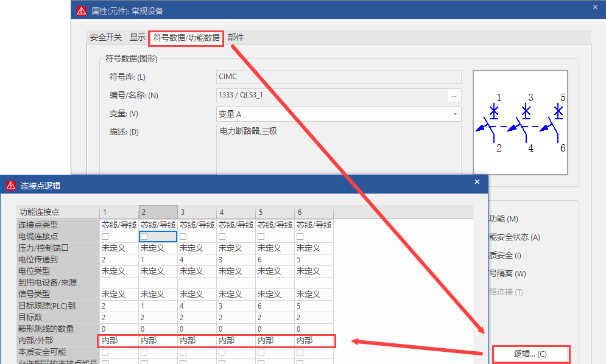Viewport: 606px width, 364px height.
Task: Click the 描述 text field with 电力断路器,三极
Action: click(x=339, y=149)
